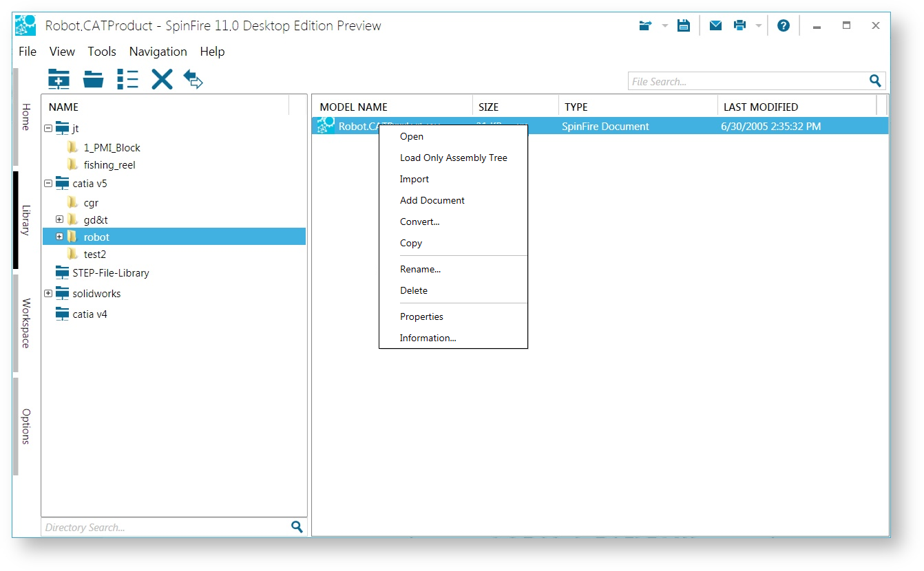This screenshot has width=924, height=571.
Task: Collapse the jt library node
Action: [48, 128]
